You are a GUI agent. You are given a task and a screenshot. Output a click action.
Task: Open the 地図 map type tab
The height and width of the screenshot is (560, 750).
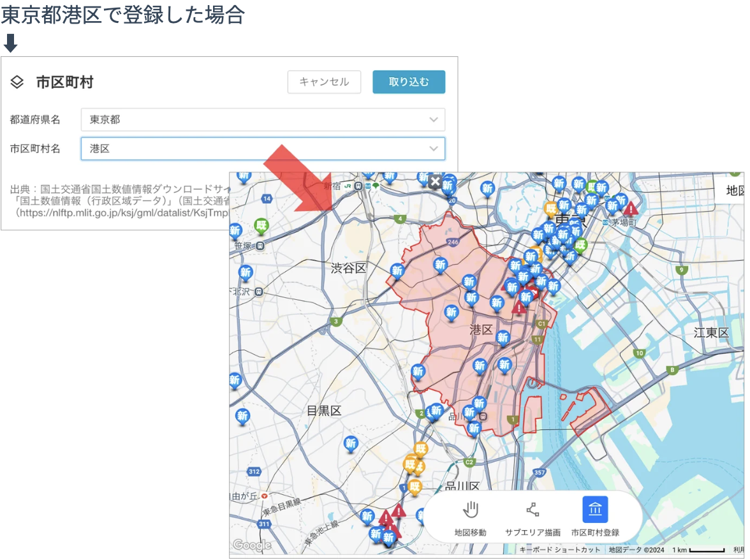(x=732, y=190)
